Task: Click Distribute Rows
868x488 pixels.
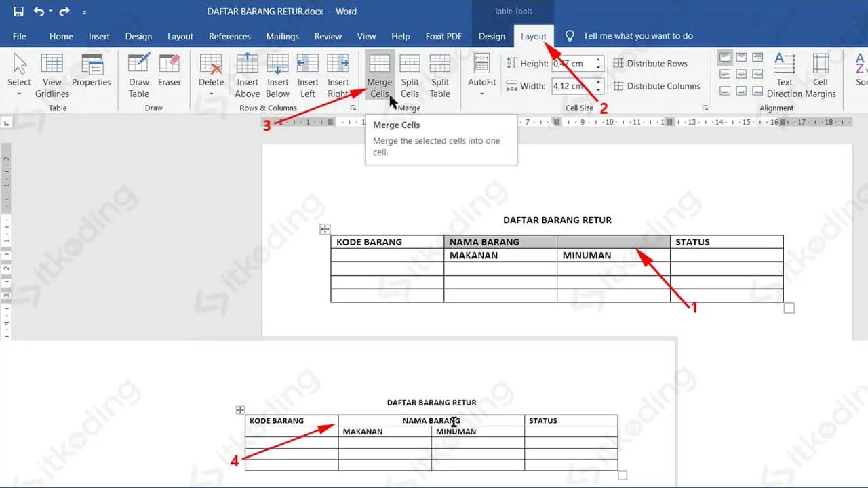Action: pos(650,64)
